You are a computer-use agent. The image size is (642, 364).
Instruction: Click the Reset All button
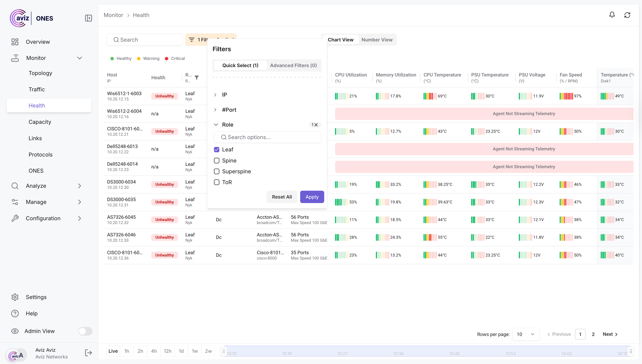[x=282, y=197]
